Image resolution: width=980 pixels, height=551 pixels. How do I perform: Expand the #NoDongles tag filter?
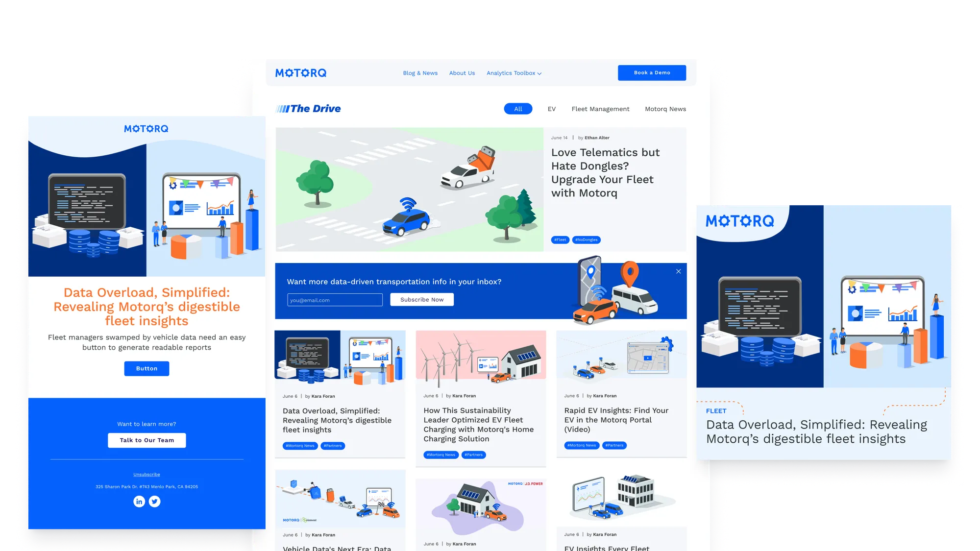(585, 240)
